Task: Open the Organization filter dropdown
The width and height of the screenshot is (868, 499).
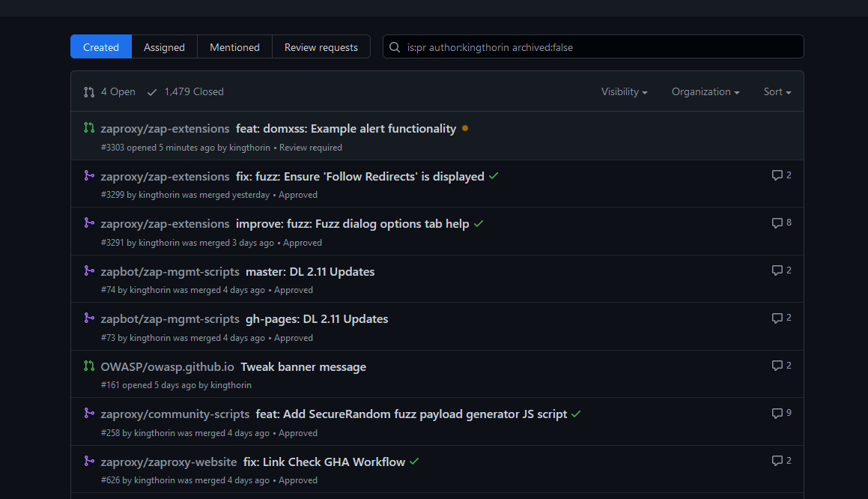Action: 705,91
